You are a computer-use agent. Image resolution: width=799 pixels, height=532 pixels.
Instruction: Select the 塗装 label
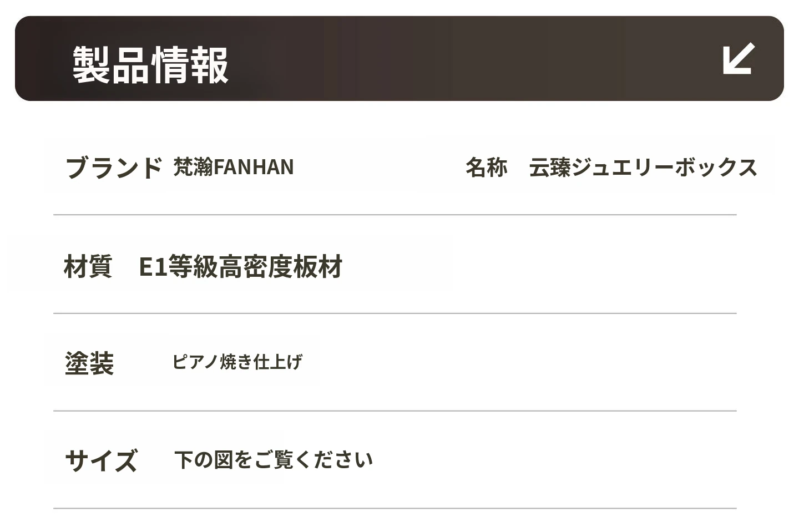point(89,364)
